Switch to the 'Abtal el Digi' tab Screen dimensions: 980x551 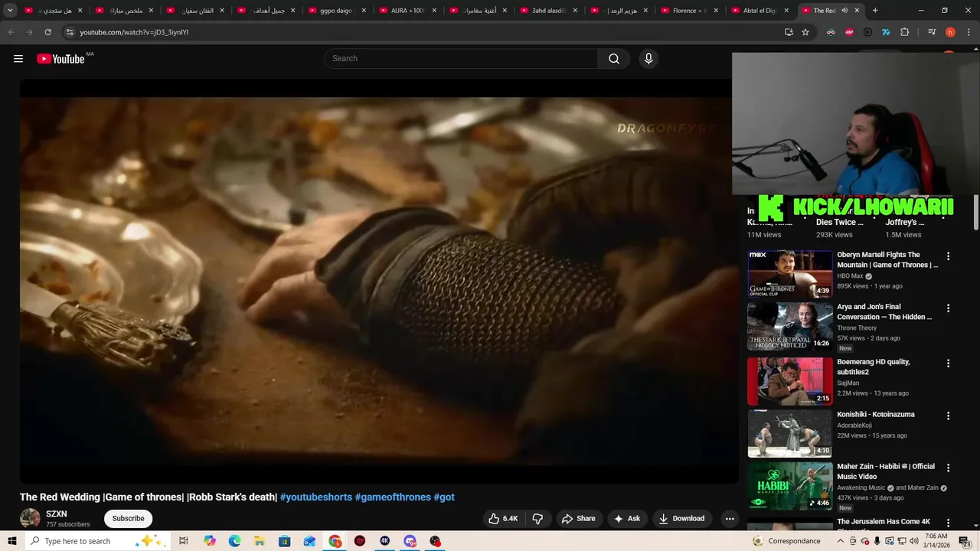(759, 11)
